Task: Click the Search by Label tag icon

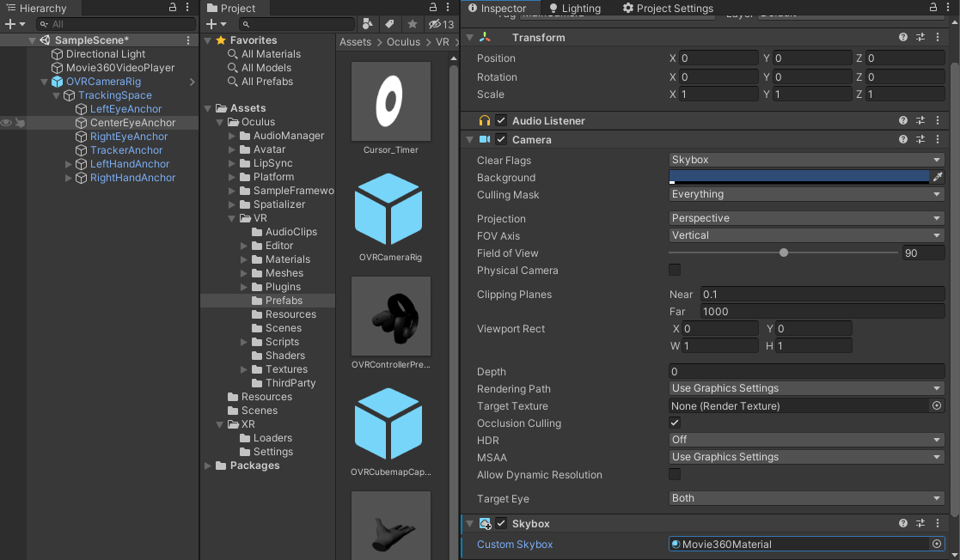Action: (x=389, y=24)
